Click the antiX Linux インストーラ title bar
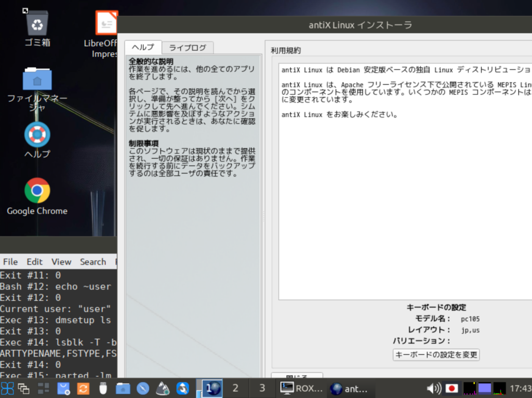Image resolution: width=532 pixels, height=398 pixels. (x=361, y=25)
